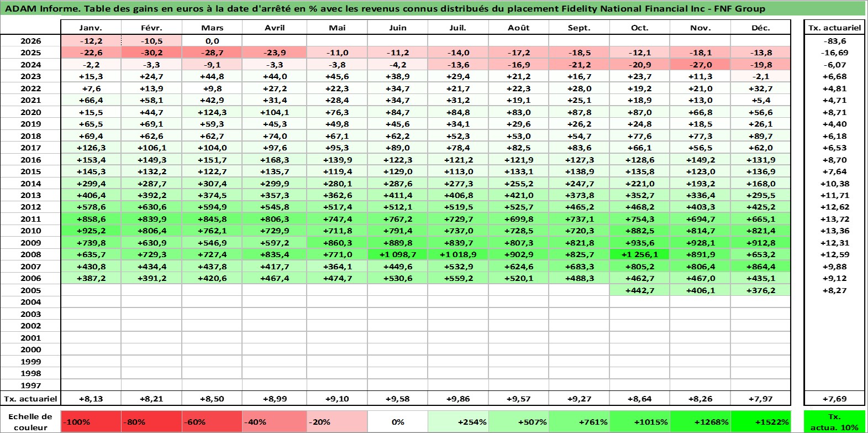Select cell with value -27,0

click(x=700, y=65)
